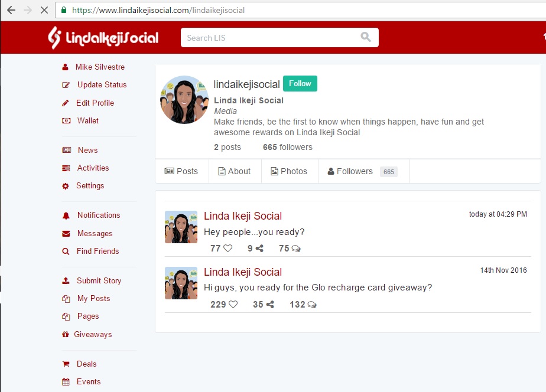This screenshot has height=392, width=546.
Task: Click the browser back arrow
Action: (x=11, y=10)
